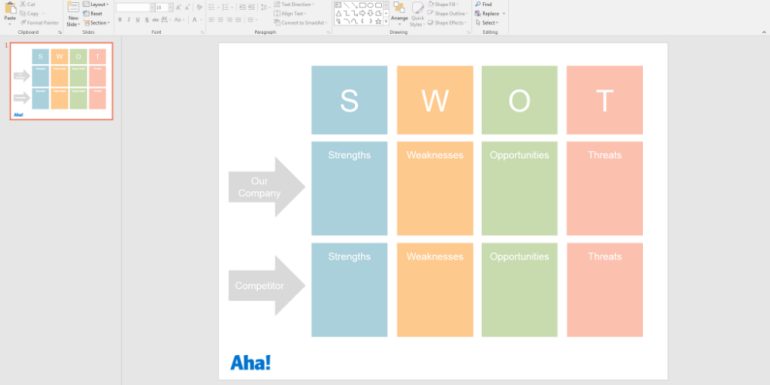Click the Clear All Formatting icon
Screen dimensions: 770x385
pos(199,7)
